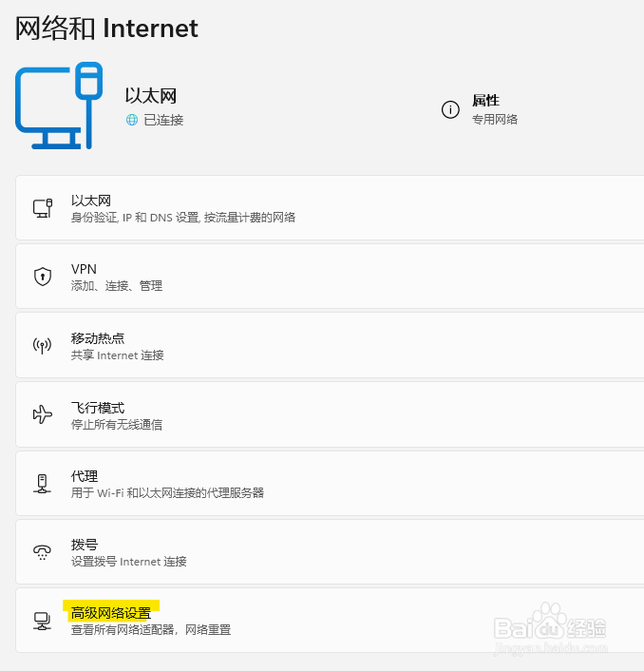Open 高级网络设置
644x671 pixels.
click(330, 621)
